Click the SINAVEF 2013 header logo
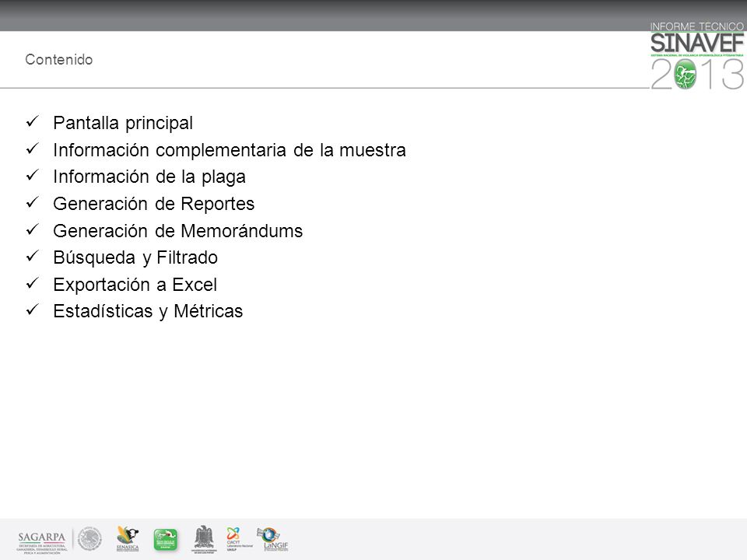The width and height of the screenshot is (747, 560). click(696, 56)
